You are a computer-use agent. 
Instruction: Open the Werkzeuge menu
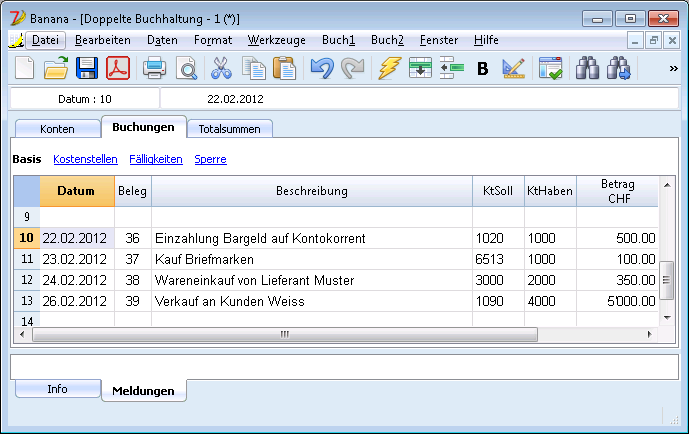pos(276,40)
